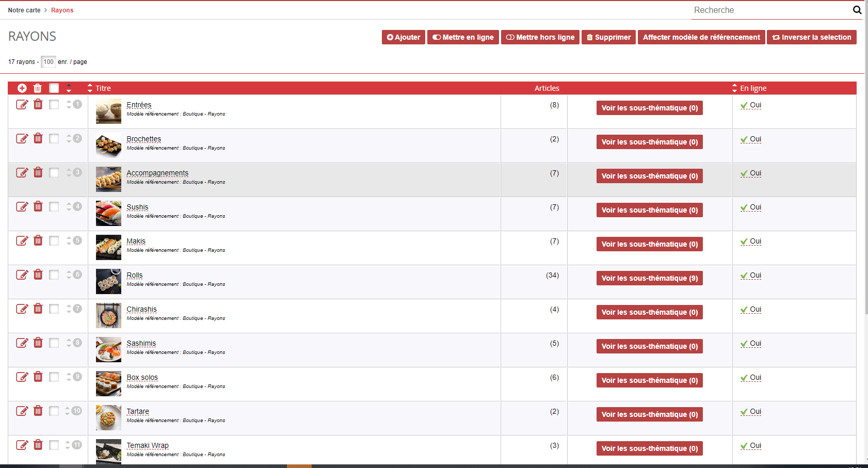
Task: Go to Notre carte breadcrumb
Action: coord(24,10)
